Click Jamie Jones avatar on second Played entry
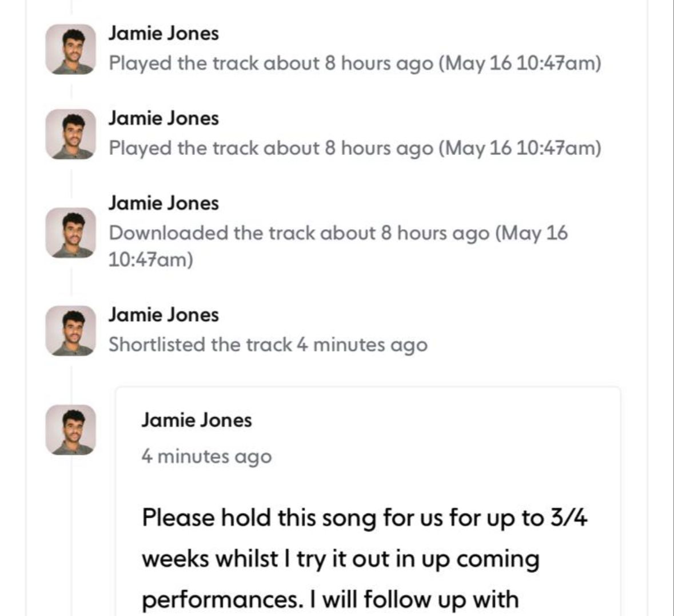The width and height of the screenshot is (674, 616). coord(71,134)
